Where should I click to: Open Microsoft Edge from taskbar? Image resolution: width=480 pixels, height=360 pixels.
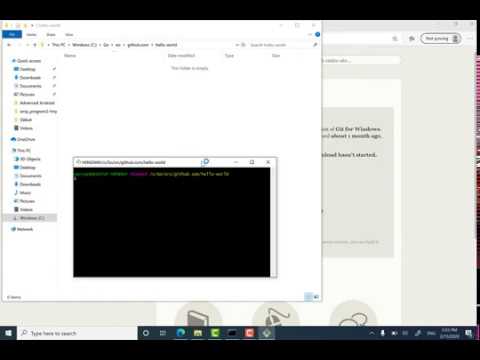181,333
